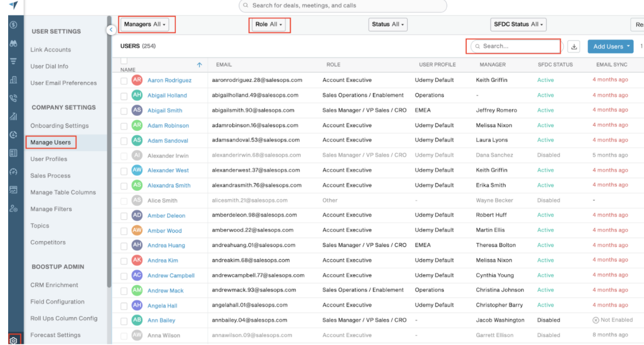
Task: Click the AW avatar for Alexander West
Action: [x=137, y=170]
